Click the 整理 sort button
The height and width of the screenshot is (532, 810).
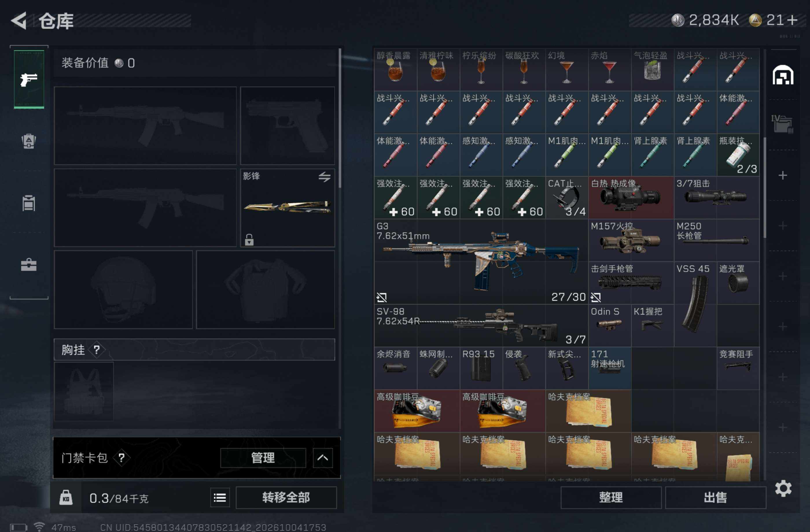tap(611, 498)
